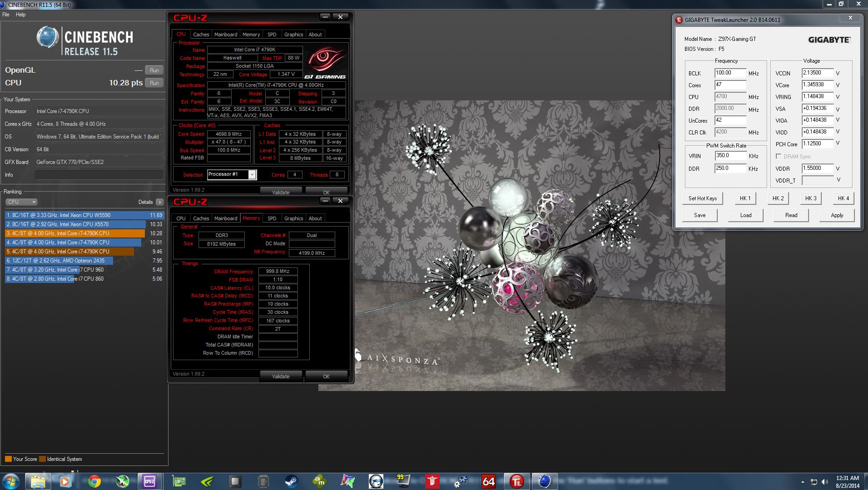The width and height of the screenshot is (868, 490).
Task: Open the green graphics card taskbar icon
Action: [x=180, y=481]
